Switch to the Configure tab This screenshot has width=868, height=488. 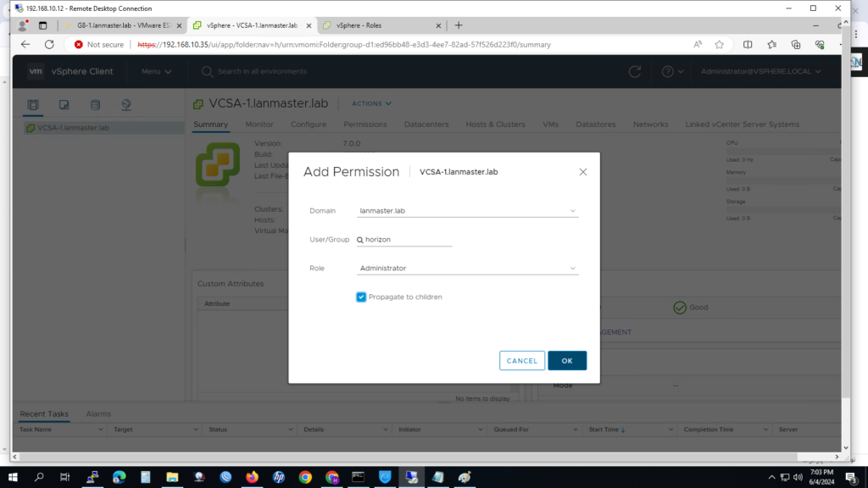(309, 125)
